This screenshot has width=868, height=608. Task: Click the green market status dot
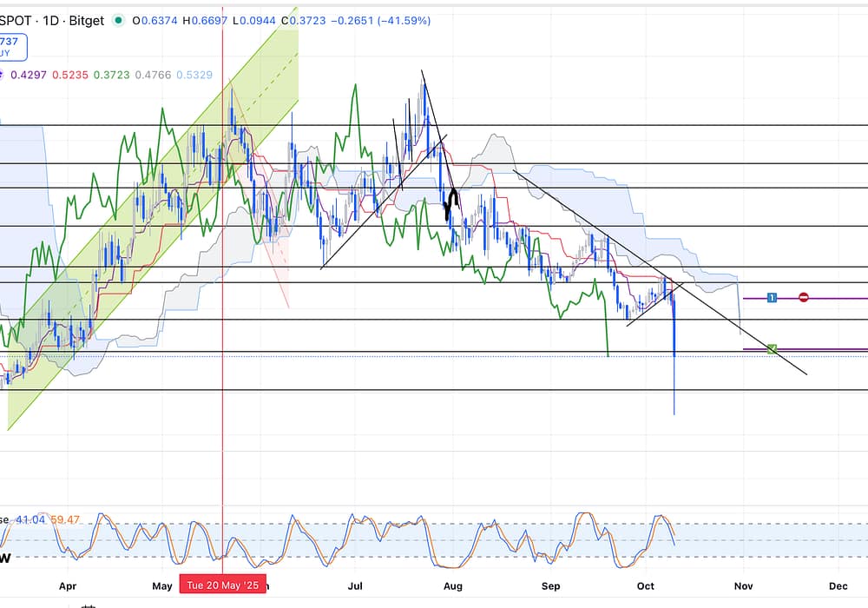click(x=118, y=20)
